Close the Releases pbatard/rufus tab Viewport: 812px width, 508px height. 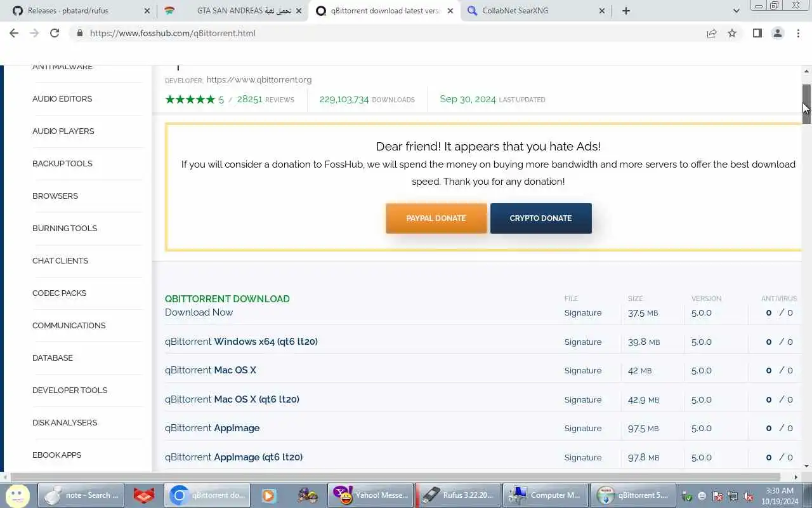pyautogui.click(x=147, y=11)
